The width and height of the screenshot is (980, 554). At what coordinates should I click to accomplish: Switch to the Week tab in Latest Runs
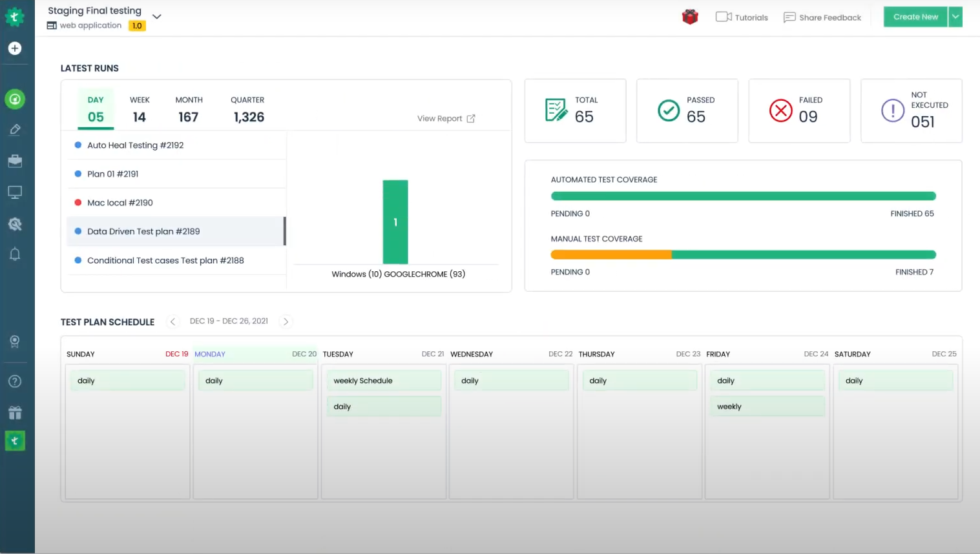pos(140,109)
